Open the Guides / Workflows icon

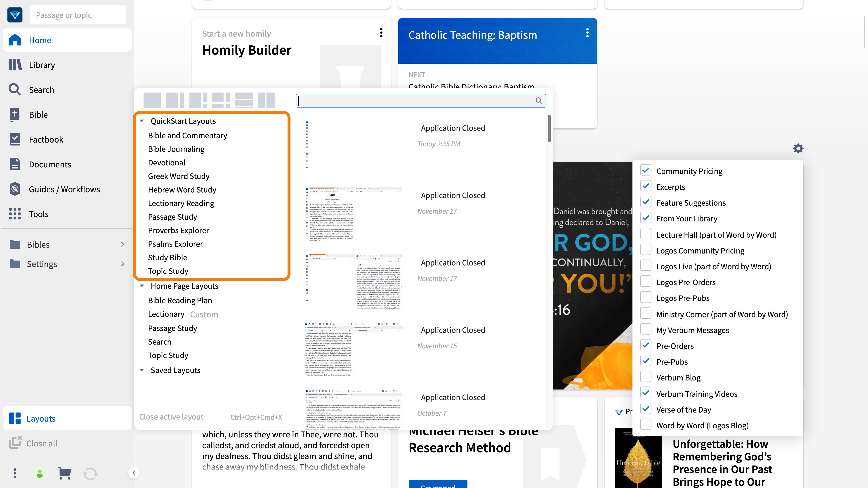(15, 189)
